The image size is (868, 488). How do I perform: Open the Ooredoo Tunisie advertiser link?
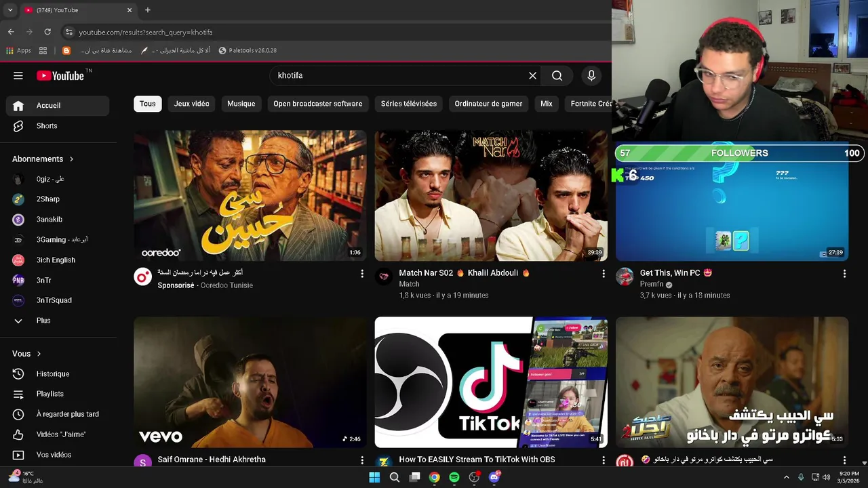click(227, 285)
